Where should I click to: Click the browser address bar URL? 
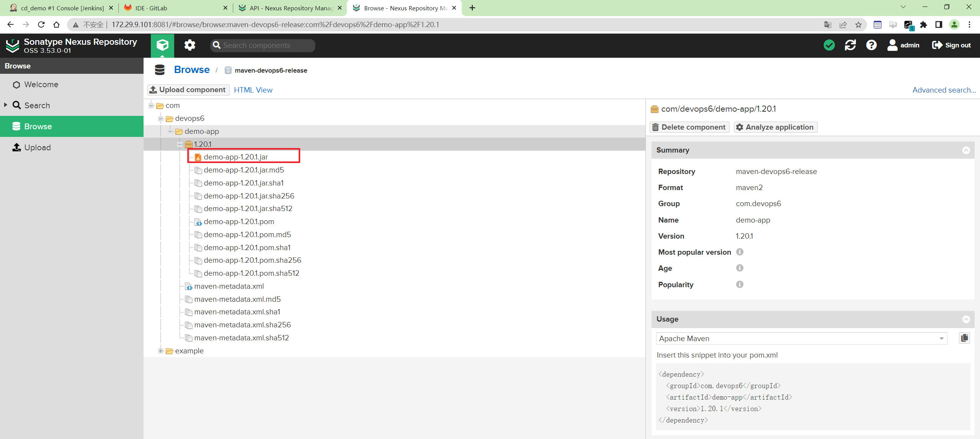click(276, 24)
